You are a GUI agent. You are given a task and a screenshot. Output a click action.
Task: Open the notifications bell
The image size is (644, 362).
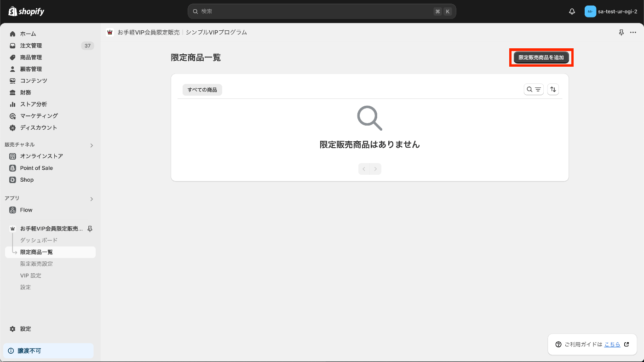coord(572,11)
